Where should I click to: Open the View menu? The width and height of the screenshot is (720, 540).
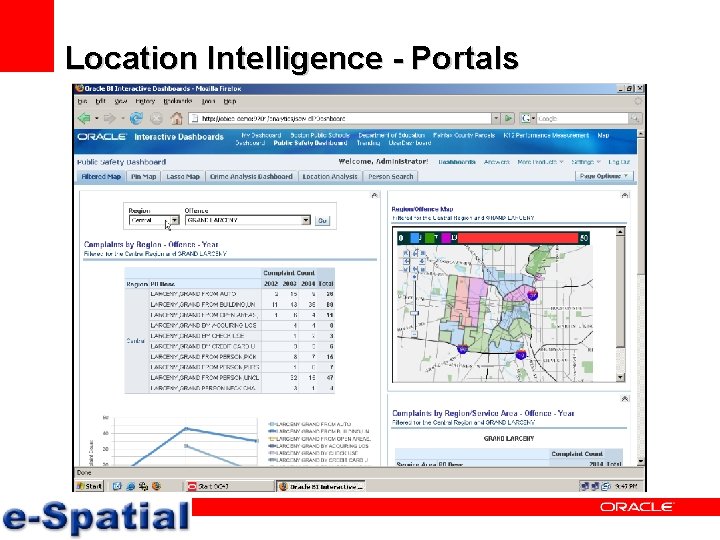[121, 101]
